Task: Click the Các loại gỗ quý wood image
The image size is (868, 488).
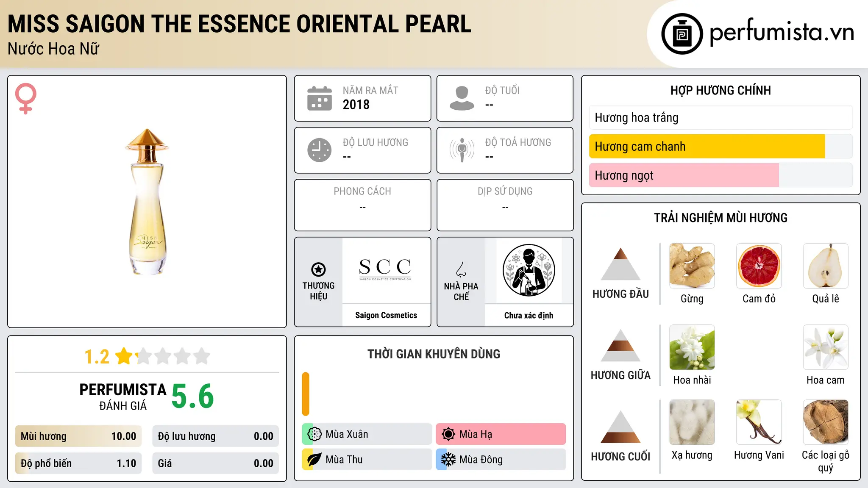Action: tap(826, 422)
